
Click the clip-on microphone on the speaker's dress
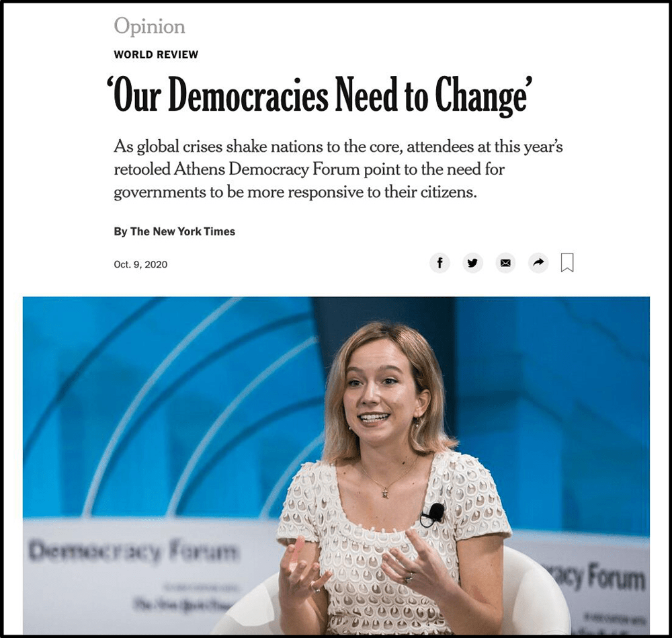pos(433,514)
